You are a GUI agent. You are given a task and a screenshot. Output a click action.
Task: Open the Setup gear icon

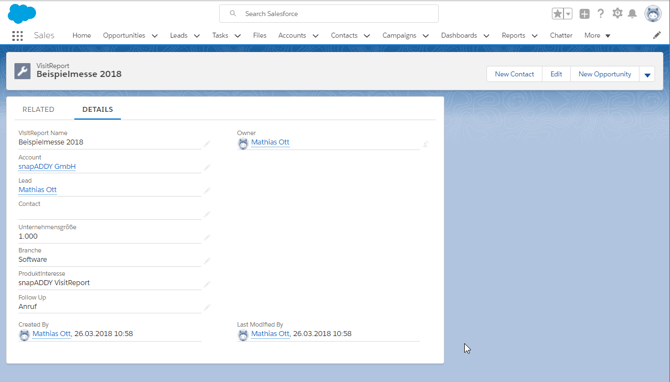pos(617,14)
